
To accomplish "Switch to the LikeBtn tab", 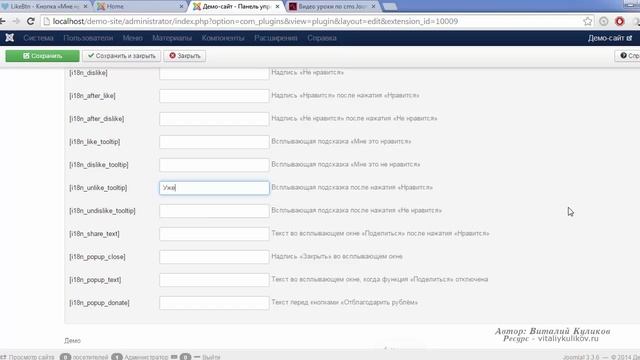I will pos(44,7).
